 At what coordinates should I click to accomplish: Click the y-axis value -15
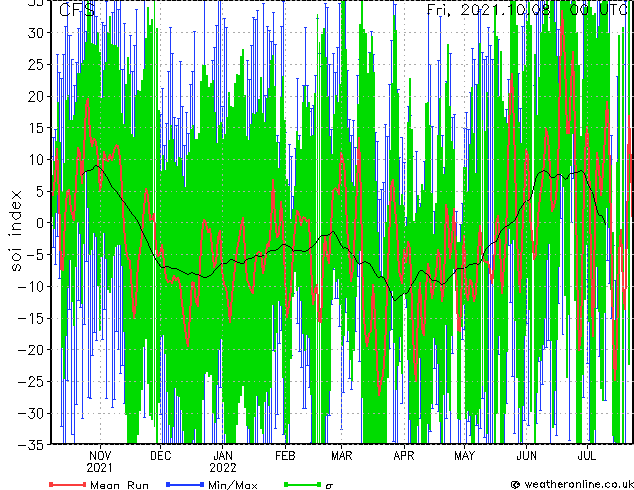tap(32, 318)
